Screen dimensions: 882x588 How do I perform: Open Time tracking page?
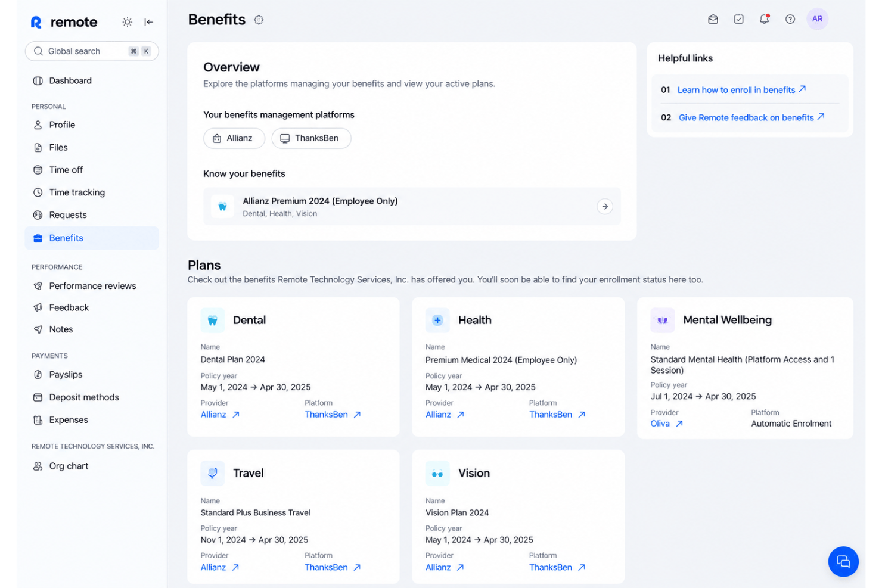[92, 192]
